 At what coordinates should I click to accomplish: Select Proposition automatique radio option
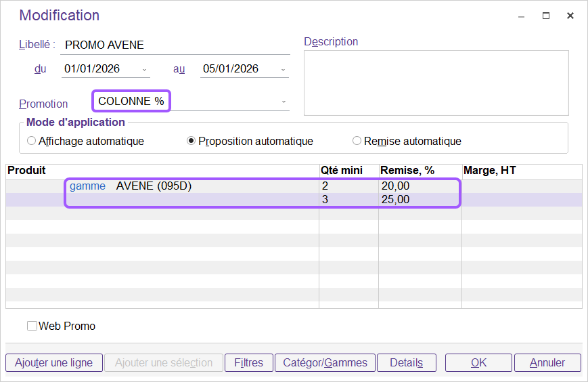(191, 142)
